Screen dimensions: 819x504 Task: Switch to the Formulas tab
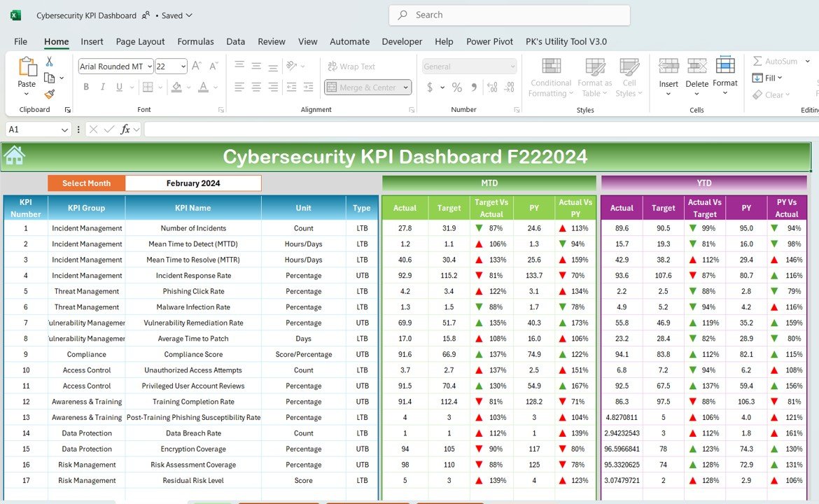pyautogui.click(x=195, y=41)
